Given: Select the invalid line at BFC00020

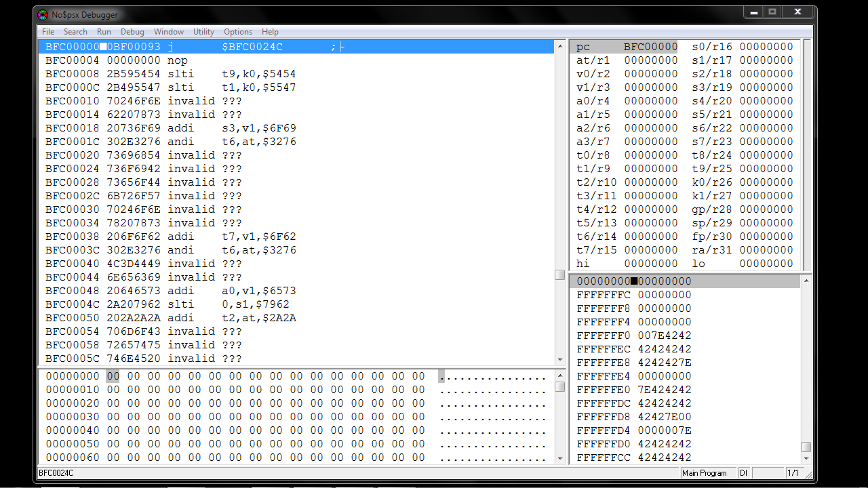Looking at the screenshot, I should (296, 155).
